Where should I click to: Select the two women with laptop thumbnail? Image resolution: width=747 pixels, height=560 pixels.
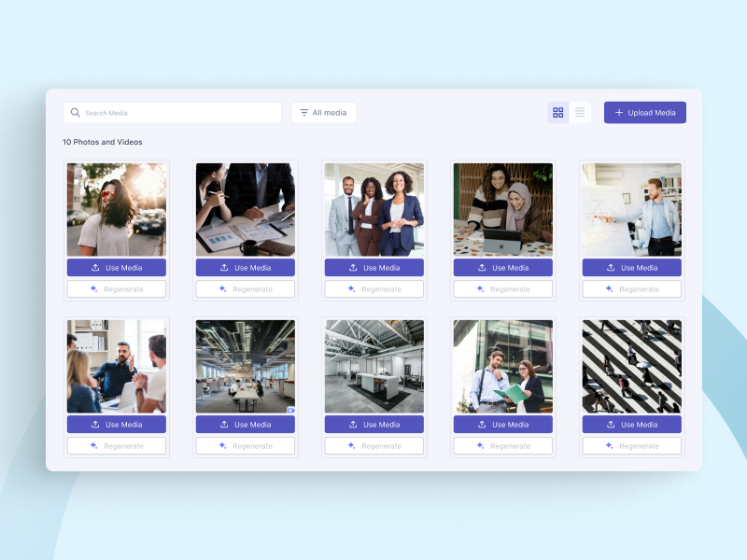pos(502,209)
